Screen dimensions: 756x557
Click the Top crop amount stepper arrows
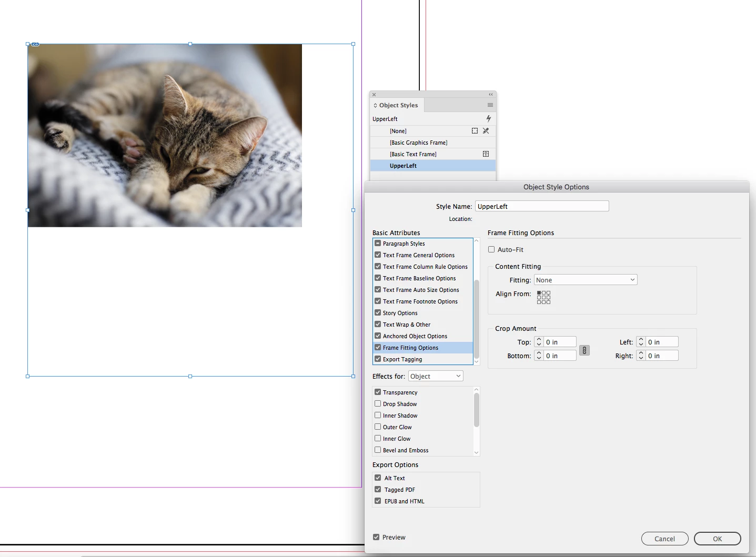[539, 342]
